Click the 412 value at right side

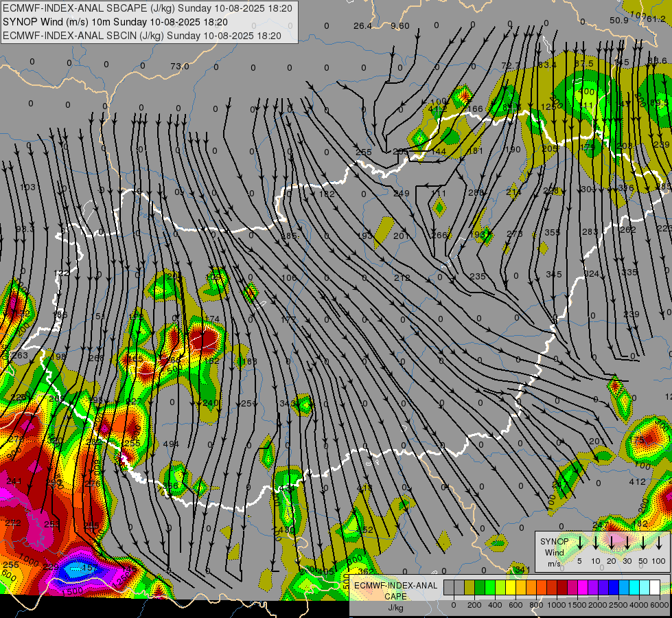point(637,482)
